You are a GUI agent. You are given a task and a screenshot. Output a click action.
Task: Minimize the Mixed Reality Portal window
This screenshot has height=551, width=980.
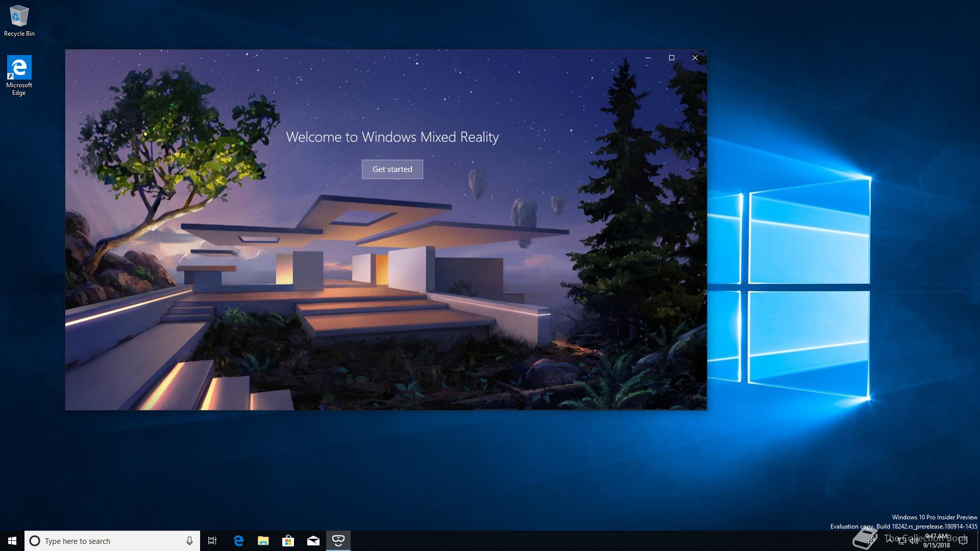(648, 58)
